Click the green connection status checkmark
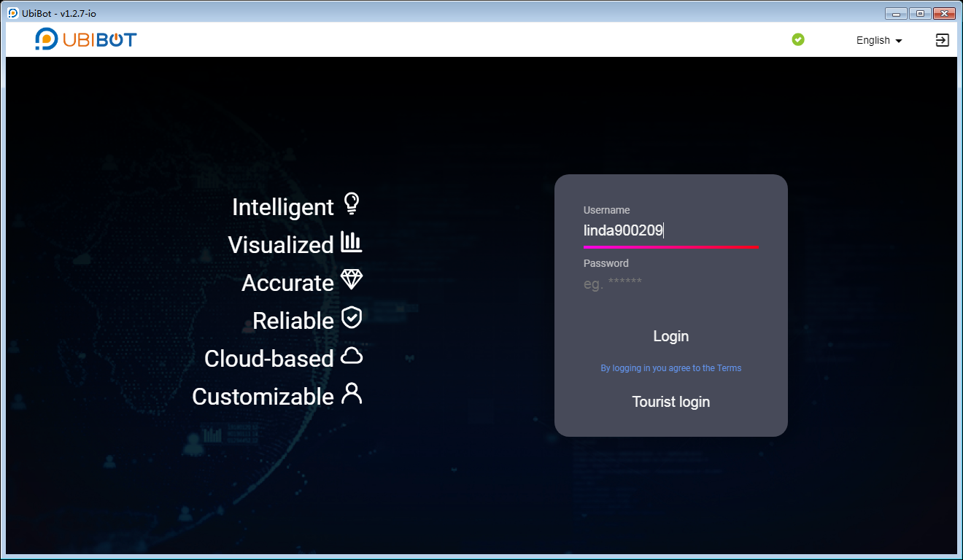The height and width of the screenshot is (560, 963). pos(798,39)
